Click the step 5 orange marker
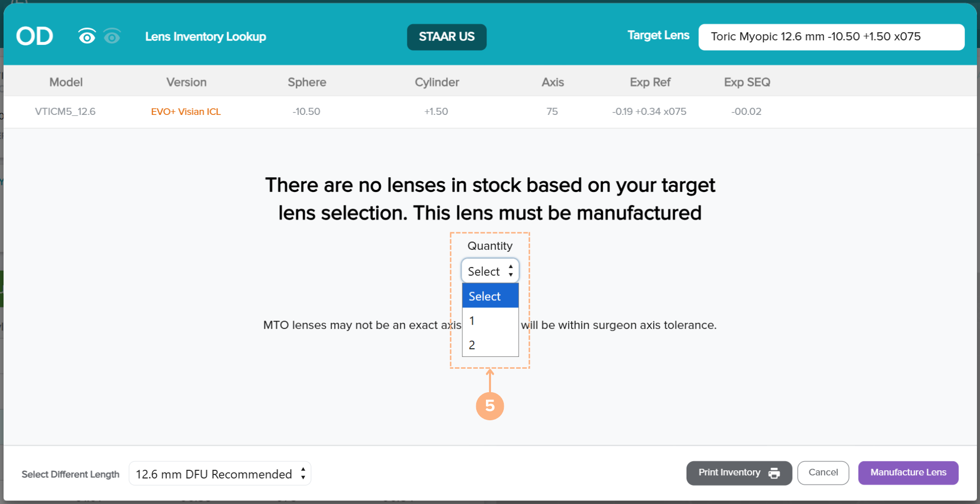Viewport: 980px width, 504px height. [489, 406]
